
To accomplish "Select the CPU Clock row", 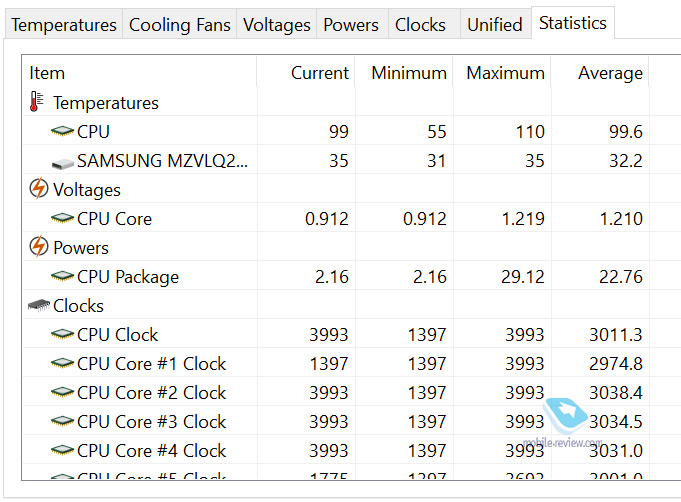I will tap(117, 335).
